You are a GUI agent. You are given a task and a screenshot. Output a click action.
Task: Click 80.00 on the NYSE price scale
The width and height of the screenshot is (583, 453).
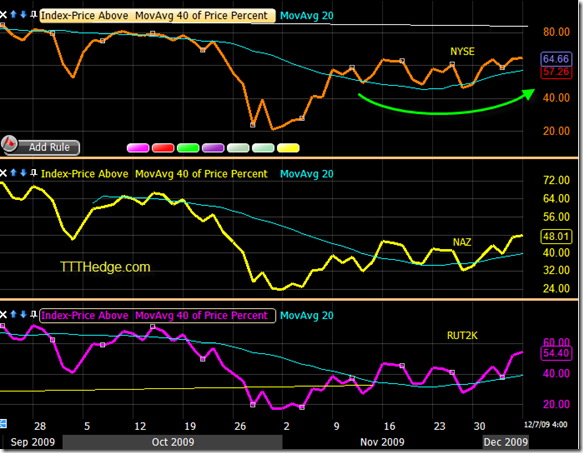[x=556, y=32]
